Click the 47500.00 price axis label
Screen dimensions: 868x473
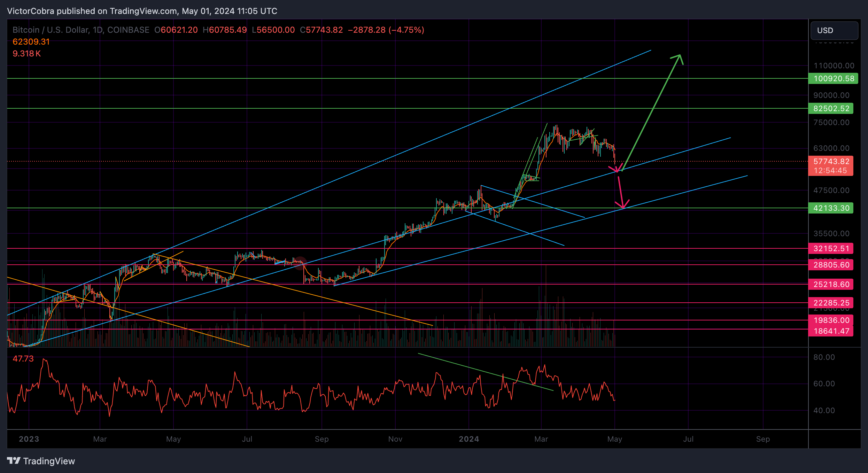pyautogui.click(x=831, y=190)
